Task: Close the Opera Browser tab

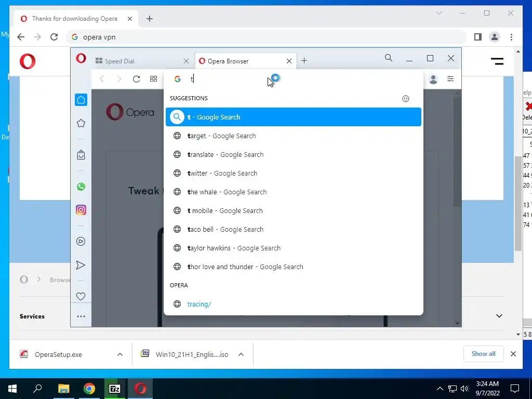Action: pyautogui.click(x=289, y=61)
